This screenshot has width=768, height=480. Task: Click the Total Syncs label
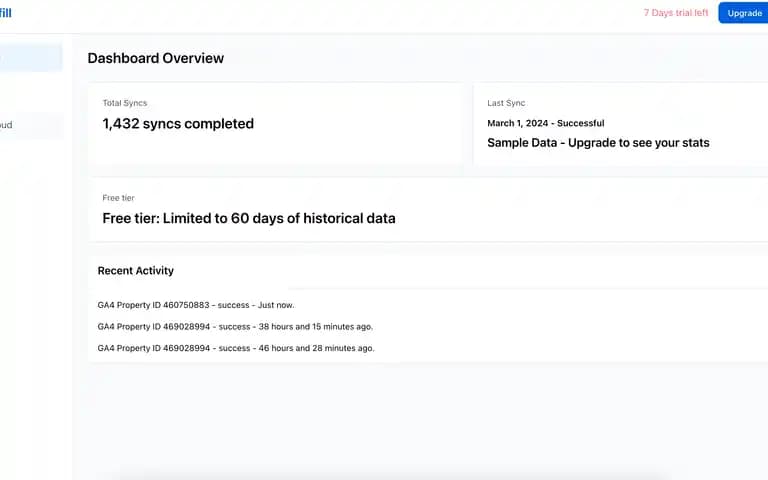(x=125, y=103)
